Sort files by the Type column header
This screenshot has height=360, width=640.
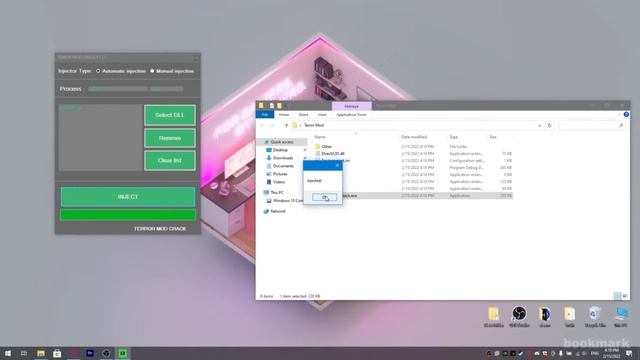(453, 137)
